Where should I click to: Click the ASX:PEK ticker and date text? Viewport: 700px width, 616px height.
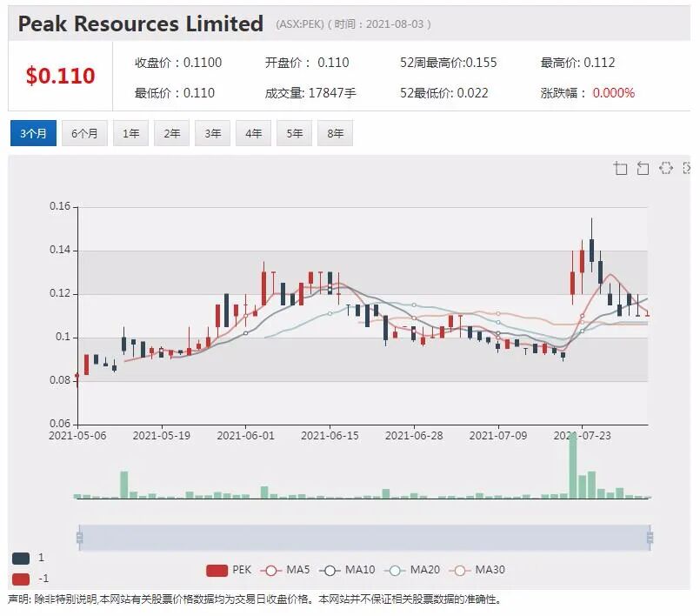[353, 24]
